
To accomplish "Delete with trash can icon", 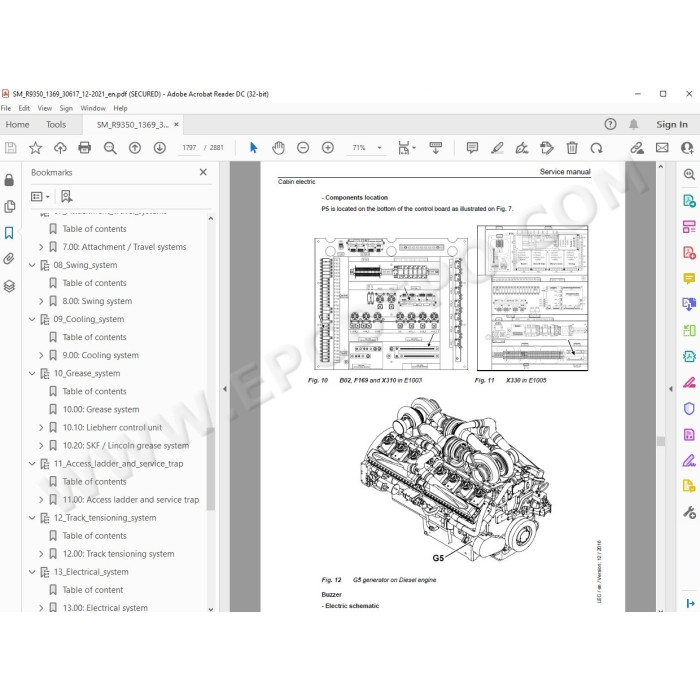I will coord(572,148).
